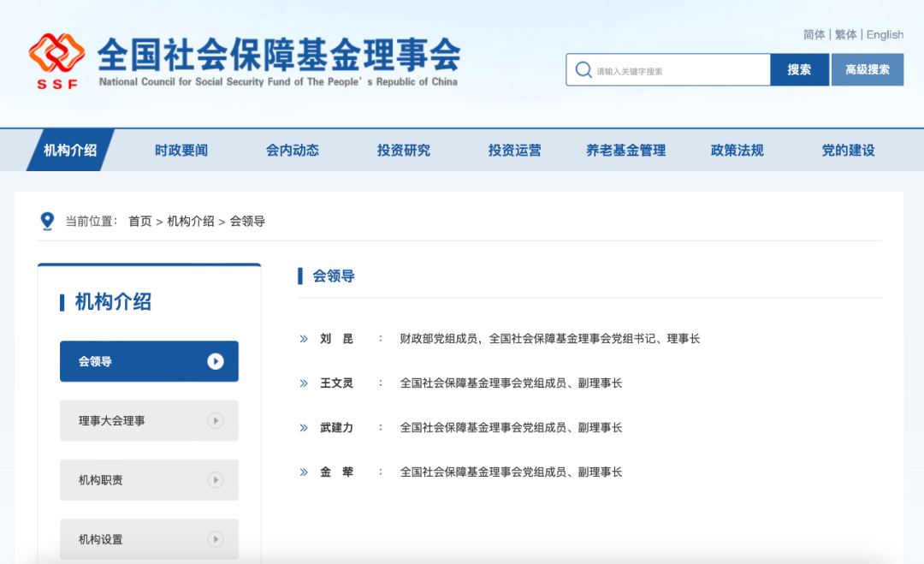This screenshot has width=924, height=564.
Task: Click the magnifier icon in search box
Action: 583,70
